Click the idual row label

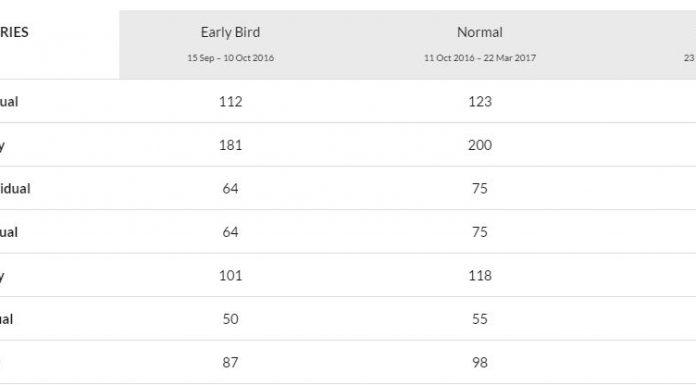pyautogui.click(x=15, y=189)
